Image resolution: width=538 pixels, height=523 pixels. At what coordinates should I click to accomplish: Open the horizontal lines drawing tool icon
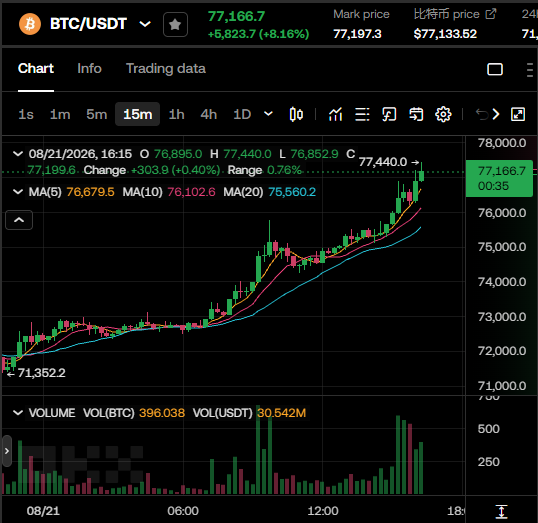[x=362, y=114]
